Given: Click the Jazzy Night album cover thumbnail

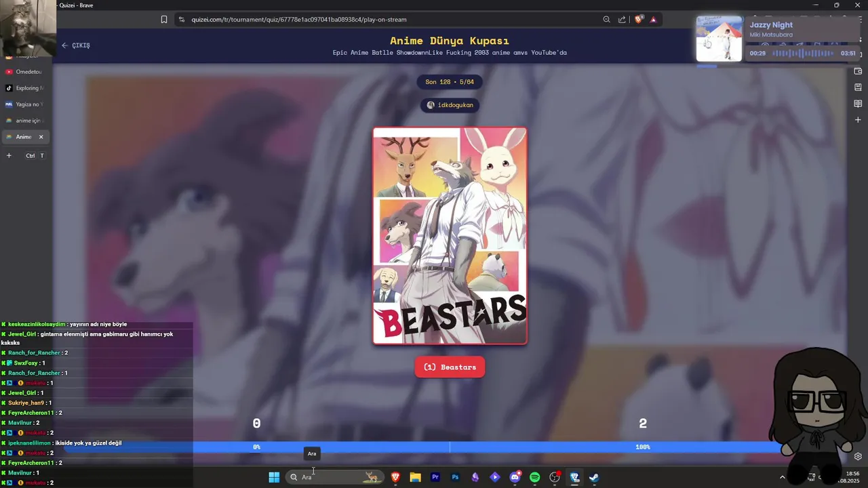Looking at the screenshot, I should (x=719, y=39).
